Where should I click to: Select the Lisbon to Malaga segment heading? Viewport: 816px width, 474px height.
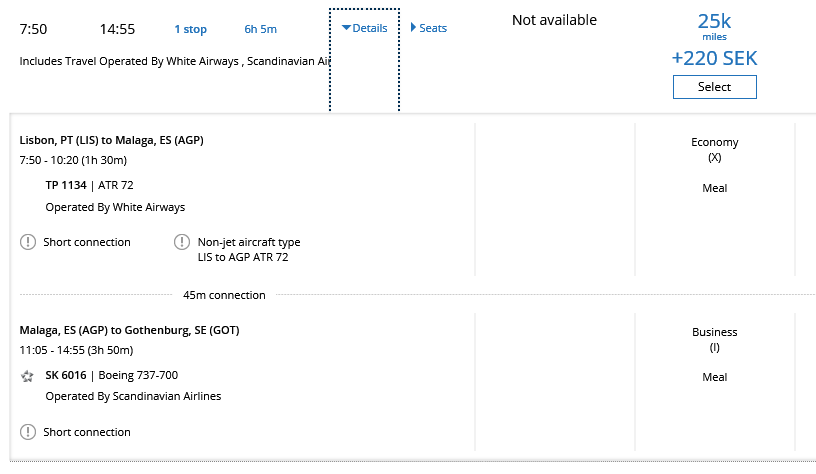(x=112, y=140)
